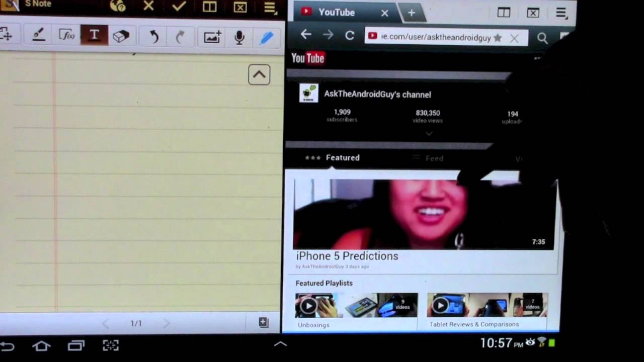Open the S Note help globe icon
Image resolution: width=644 pixels, height=362 pixels.
pyautogui.click(x=117, y=6)
